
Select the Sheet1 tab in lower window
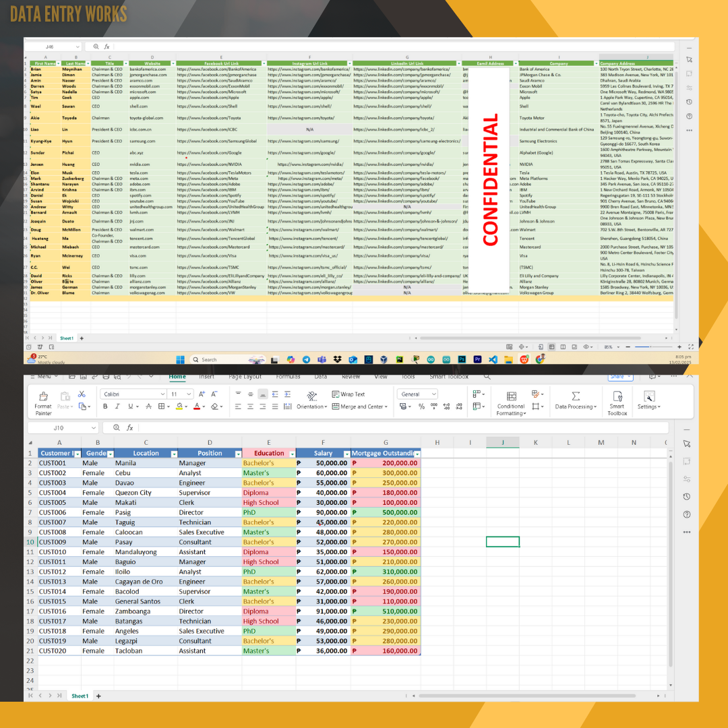click(x=80, y=696)
